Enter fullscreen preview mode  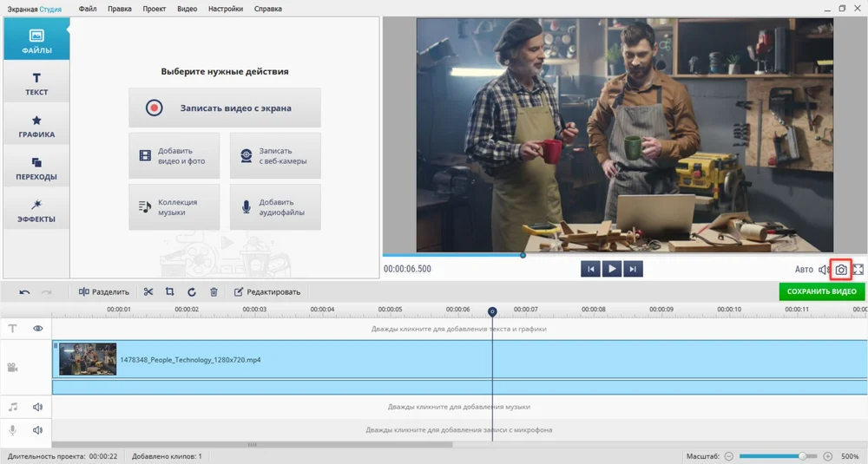coord(858,270)
